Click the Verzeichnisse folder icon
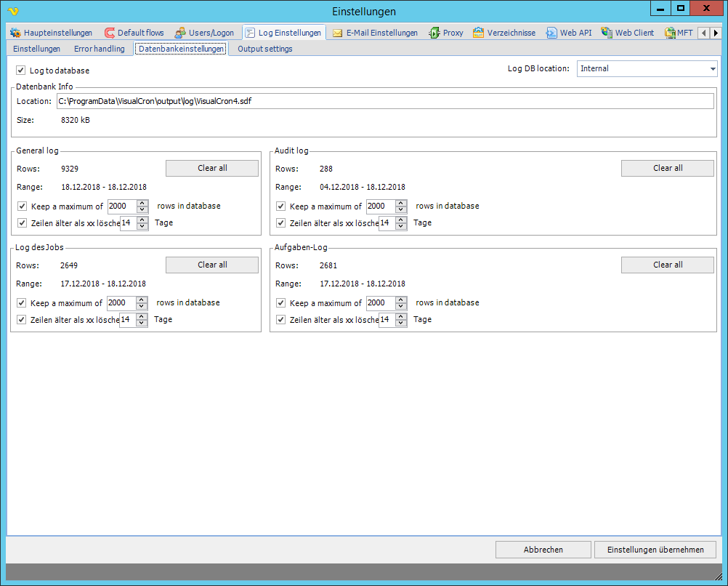The height and width of the screenshot is (586, 728). click(x=478, y=33)
